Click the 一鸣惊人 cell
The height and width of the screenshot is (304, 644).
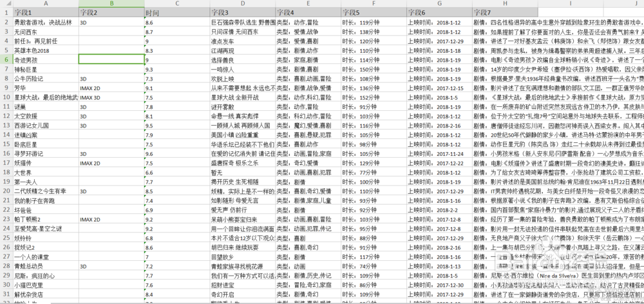tap(243, 69)
